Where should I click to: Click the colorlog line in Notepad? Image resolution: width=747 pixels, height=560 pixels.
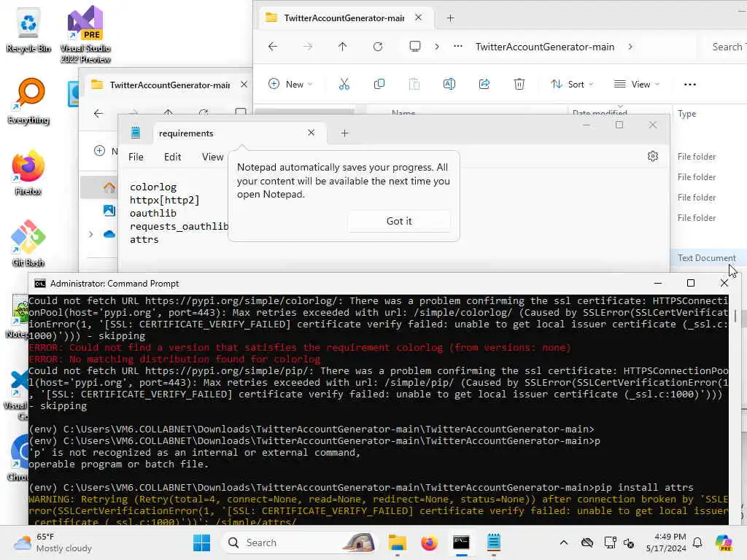pyautogui.click(x=153, y=187)
